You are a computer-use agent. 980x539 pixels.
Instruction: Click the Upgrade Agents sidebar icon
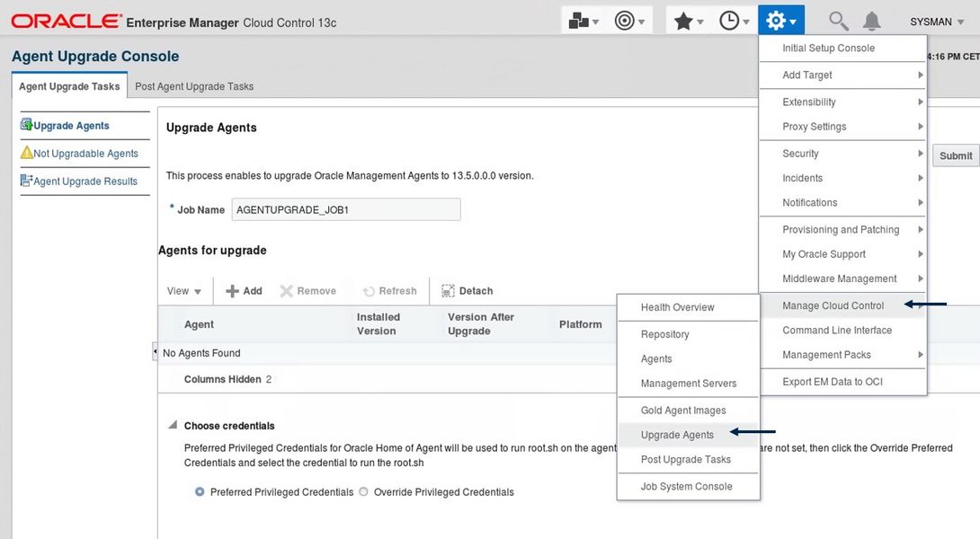(x=26, y=124)
